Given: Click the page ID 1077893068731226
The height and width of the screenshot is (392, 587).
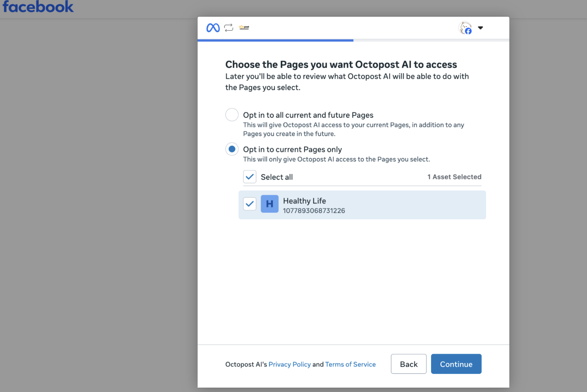Looking at the screenshot, I should (314, 211).
